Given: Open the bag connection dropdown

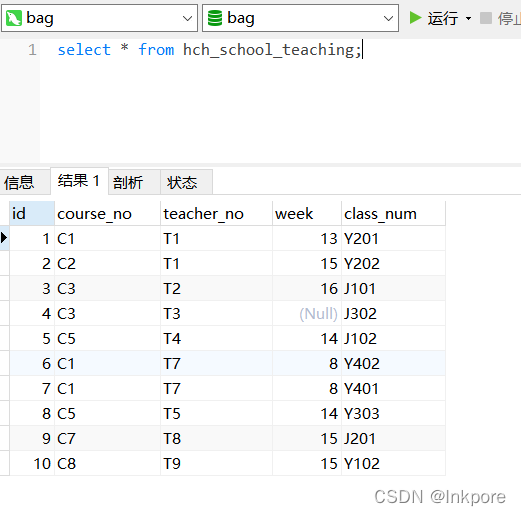Looking at the screenshot, I should [x=188, y=18].
